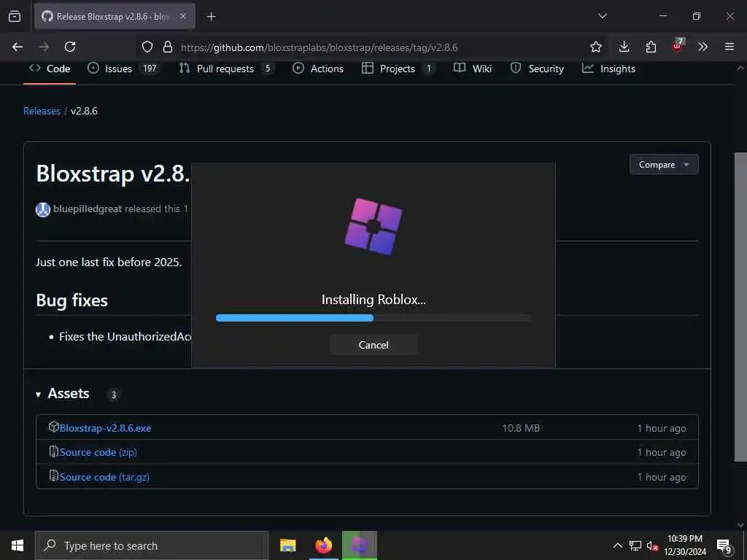Open Firefox View recent browsing icon
The image size is (747, 560).
15,16
